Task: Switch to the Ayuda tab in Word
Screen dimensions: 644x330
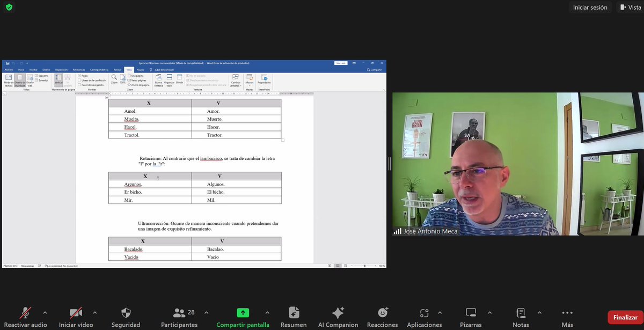Action: pyautogui.click(x=140, y=70)
